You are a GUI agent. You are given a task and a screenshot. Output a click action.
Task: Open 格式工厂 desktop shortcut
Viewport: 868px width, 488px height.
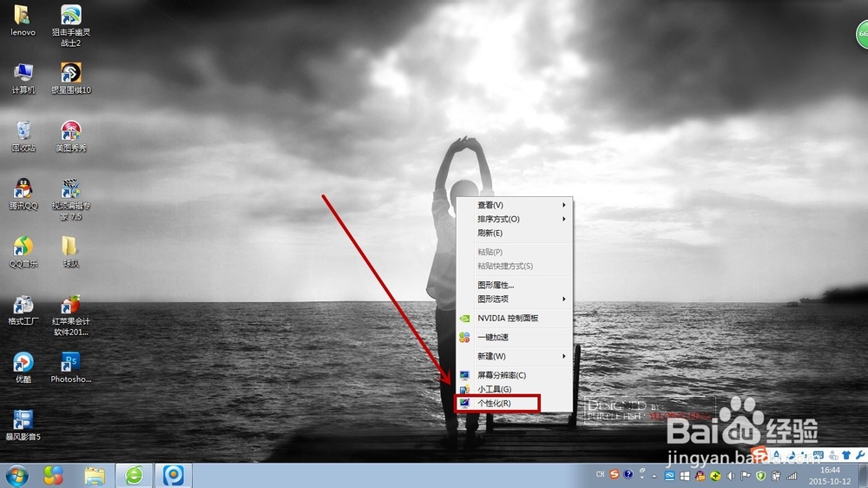(x=23, y=310)
